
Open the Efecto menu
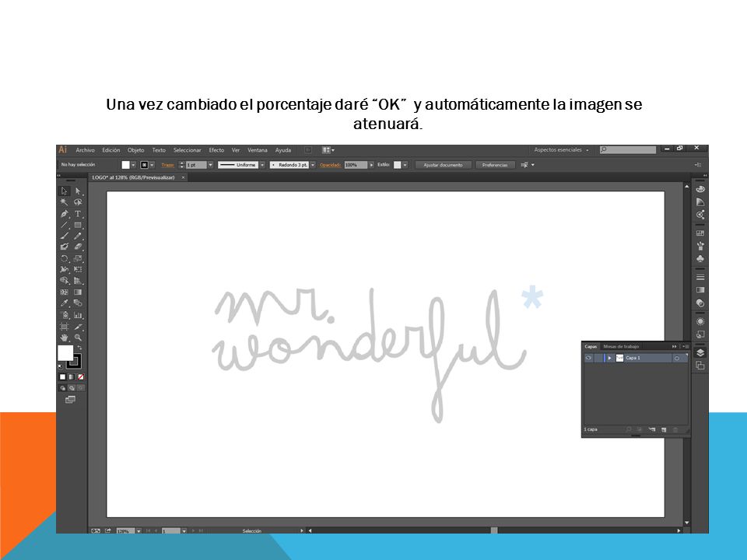pyautogui.click(x=216, y=150)
